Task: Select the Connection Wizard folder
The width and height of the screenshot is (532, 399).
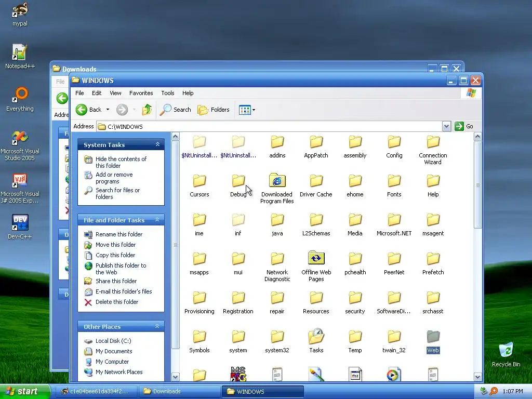Action: coord(433,150)
